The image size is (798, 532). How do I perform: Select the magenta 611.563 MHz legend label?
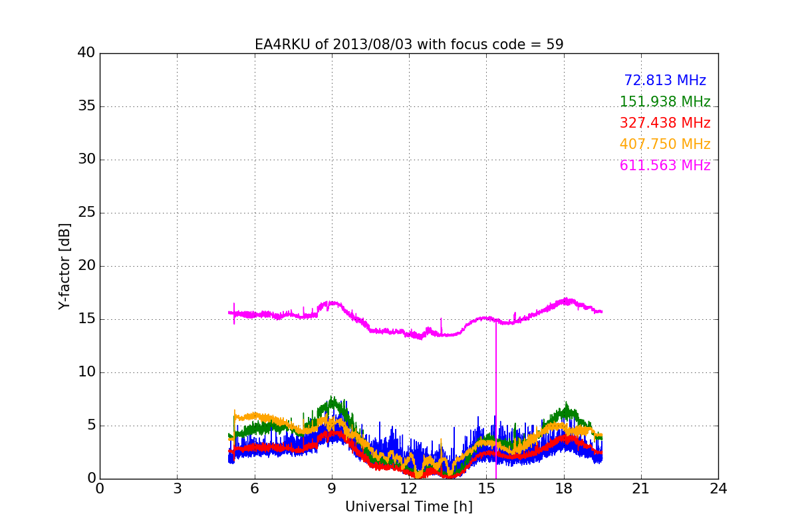coord(665,166)
